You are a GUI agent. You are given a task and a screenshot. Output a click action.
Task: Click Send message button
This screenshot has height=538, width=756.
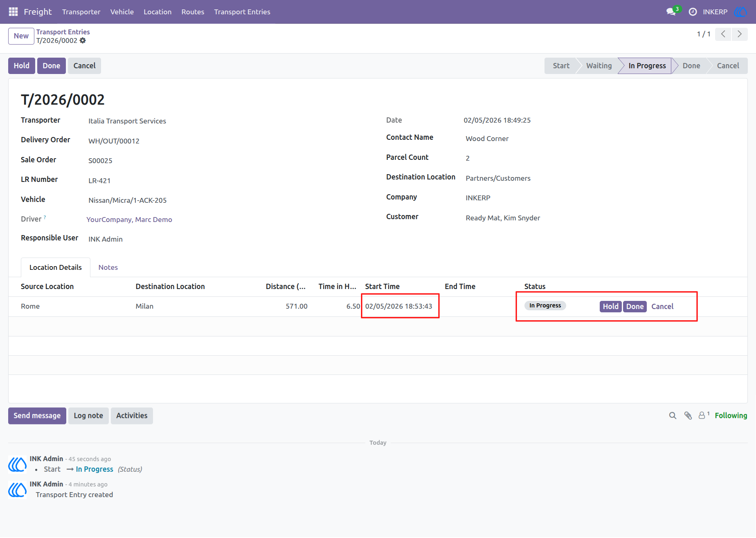click(x=37, y=416)
